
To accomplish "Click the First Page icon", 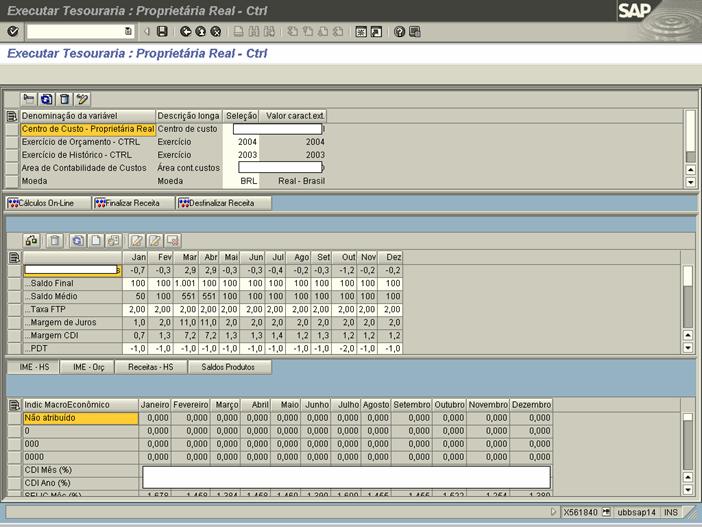I will [292, 31].
